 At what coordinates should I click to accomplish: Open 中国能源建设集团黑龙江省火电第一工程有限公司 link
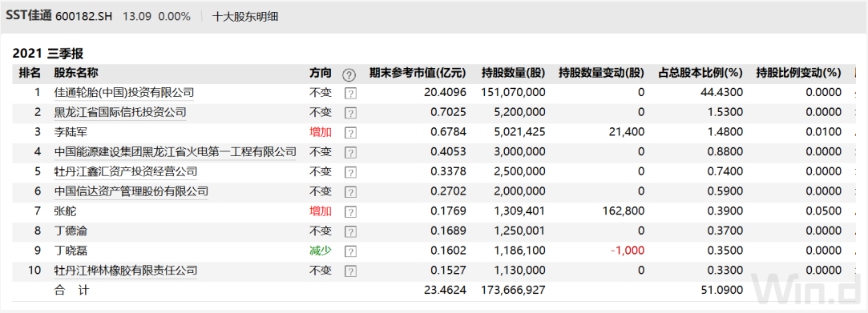(x=175, y=151)
